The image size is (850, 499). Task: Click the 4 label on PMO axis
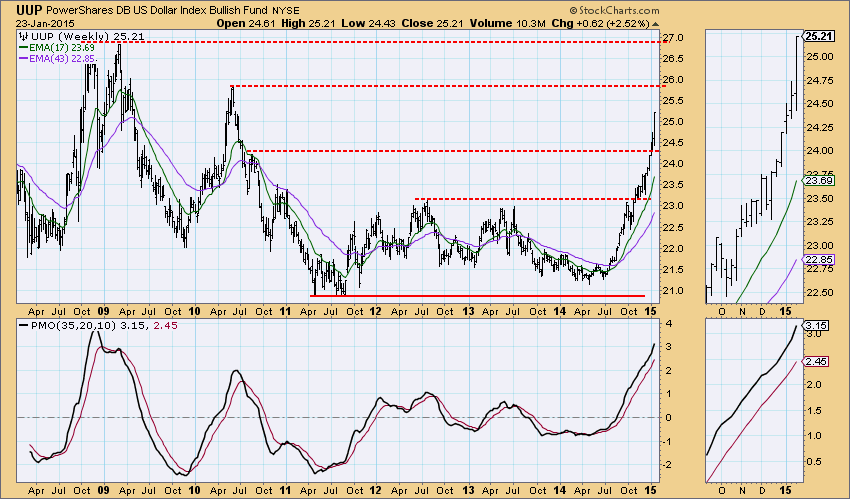pos(669,324)
